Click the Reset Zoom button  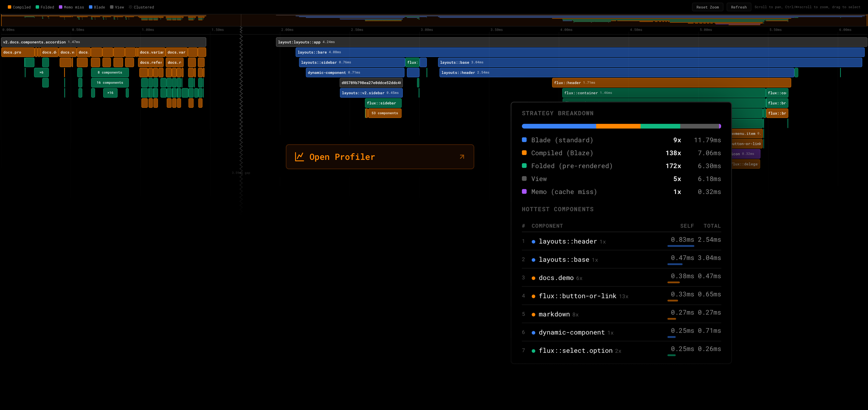(707, 7)
